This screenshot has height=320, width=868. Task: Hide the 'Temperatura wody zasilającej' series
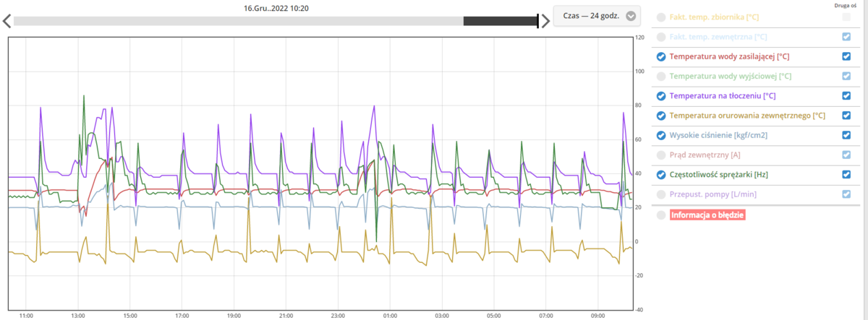coord(661,56)
